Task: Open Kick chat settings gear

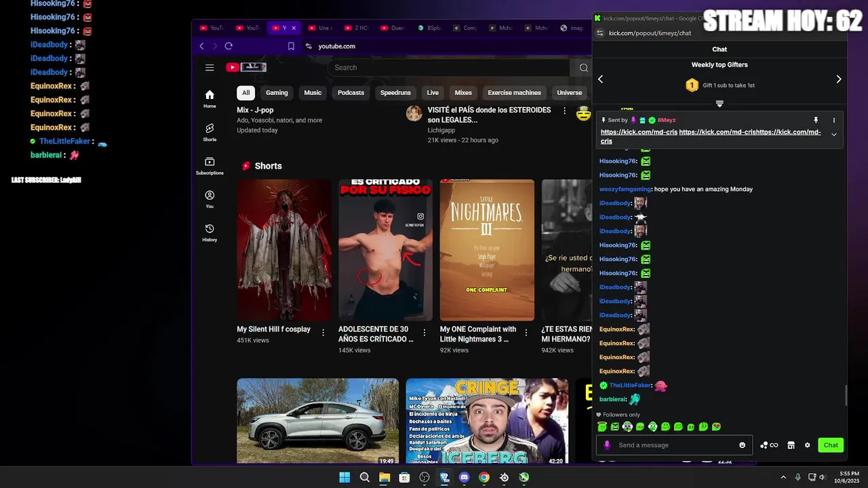Action: coord(807,445)
